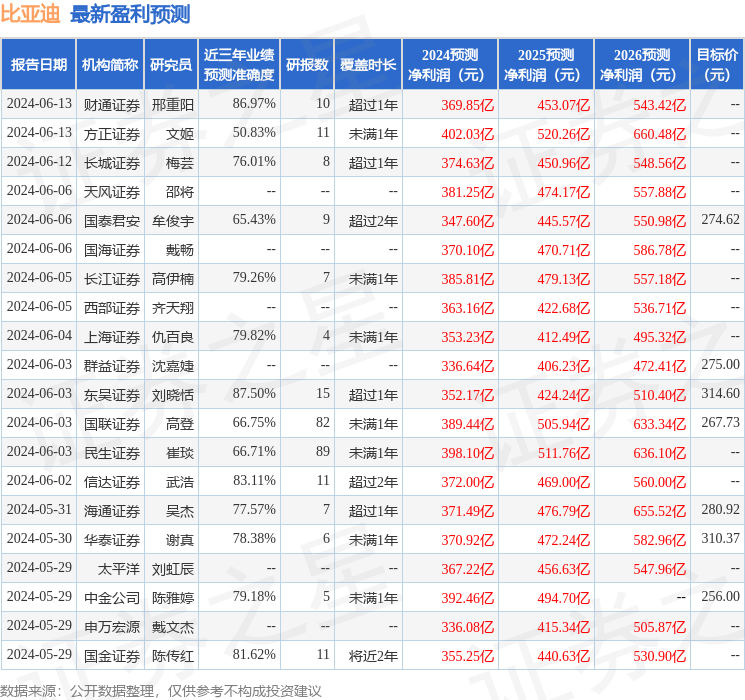This screenshot has width=745, height=700.
Task: Select the 申万宏源 institution cell
Action: tap(112, 627)
